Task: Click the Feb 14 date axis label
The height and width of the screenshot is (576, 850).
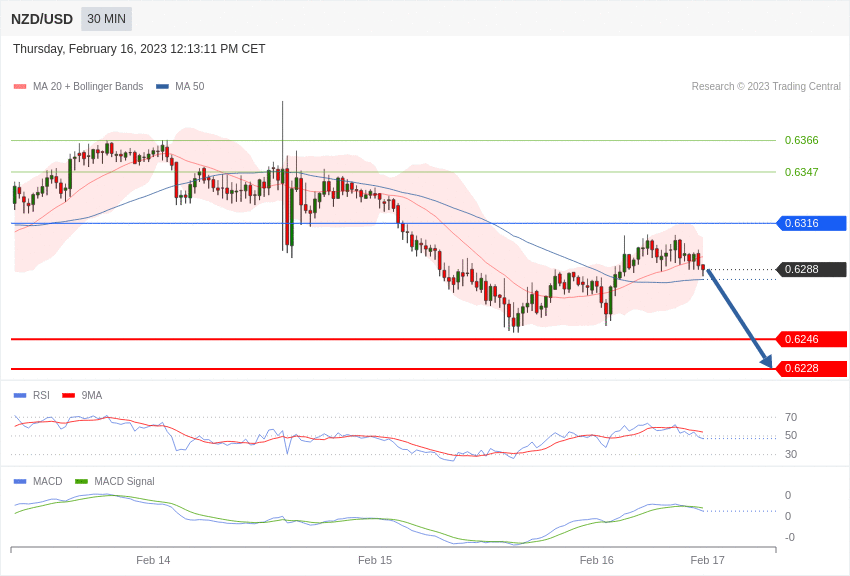Action: pyautogui.click(x=153, y=560)
